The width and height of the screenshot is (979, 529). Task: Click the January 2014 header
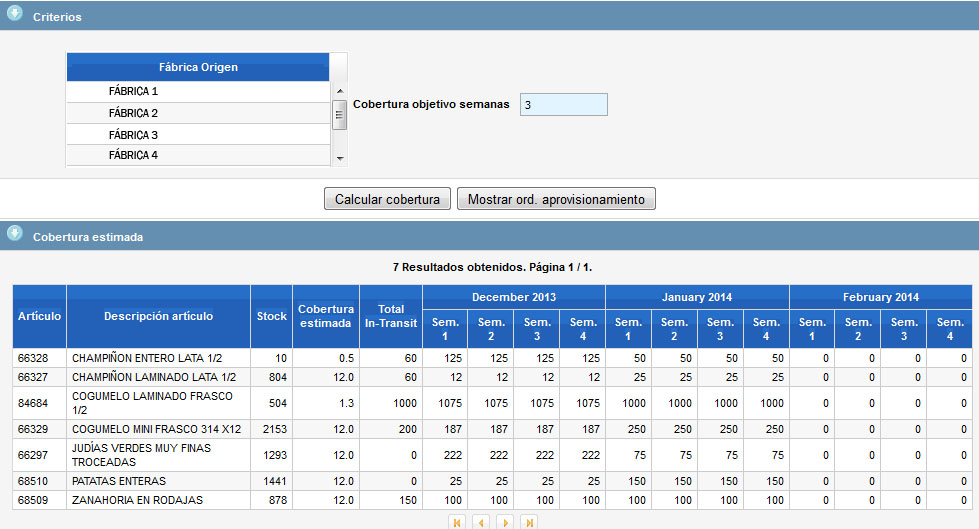[x=697, y=297]
